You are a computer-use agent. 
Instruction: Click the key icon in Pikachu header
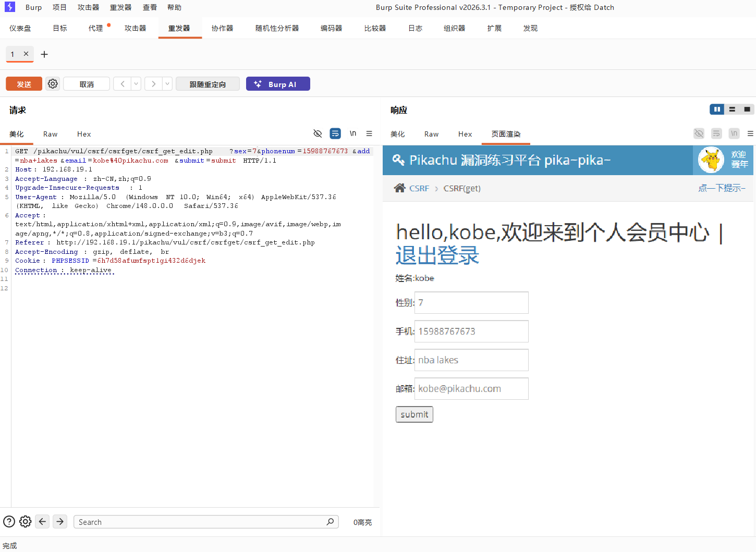pyautogui.click(x=398, y=160)
